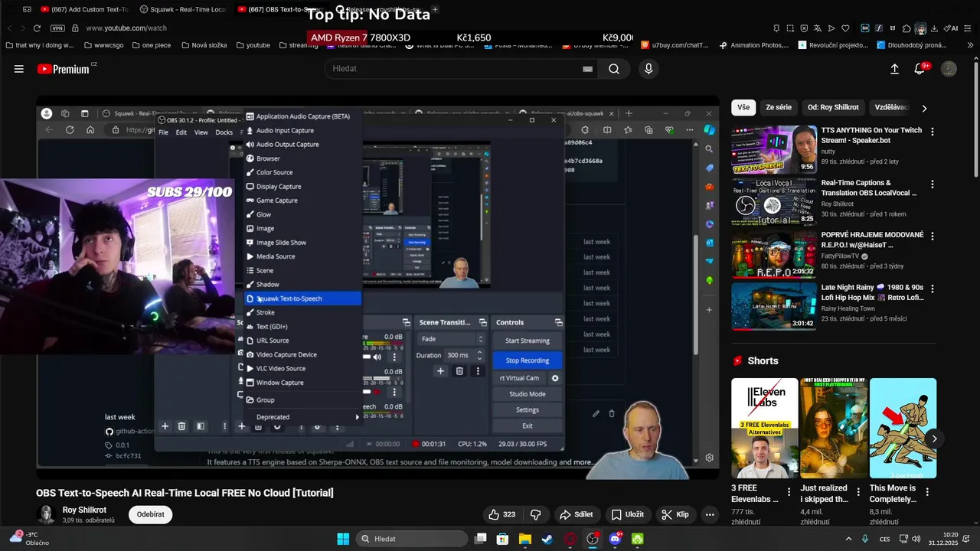Open the YouTube account avatar menu
Screen dimensions: 980x551
949,69
